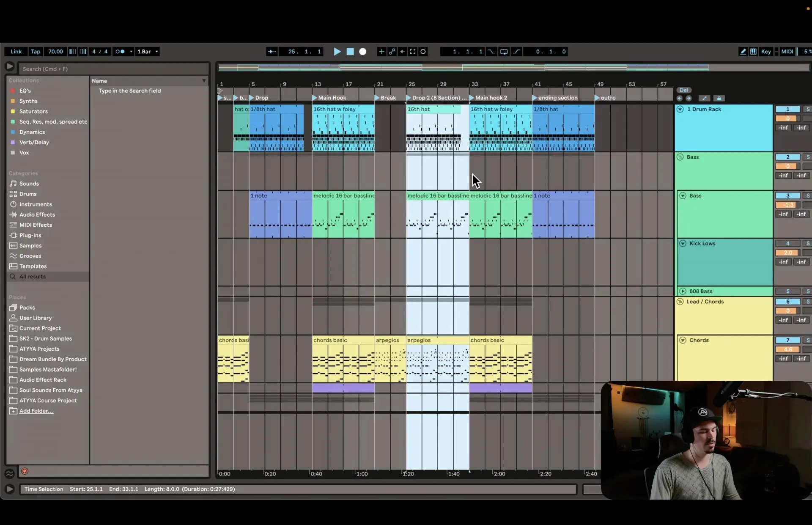Toggle the Loop switch in transport

click(x=504, y=52)
